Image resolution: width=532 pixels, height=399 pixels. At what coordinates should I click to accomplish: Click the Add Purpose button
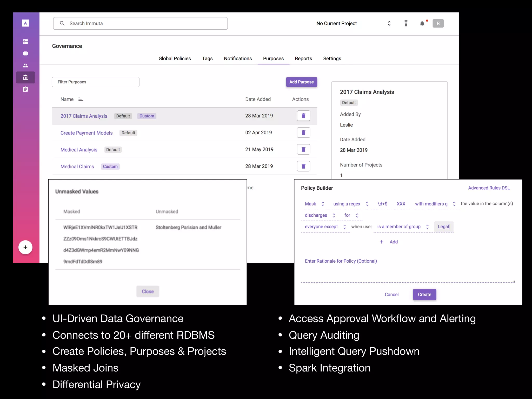coord(301,82)
